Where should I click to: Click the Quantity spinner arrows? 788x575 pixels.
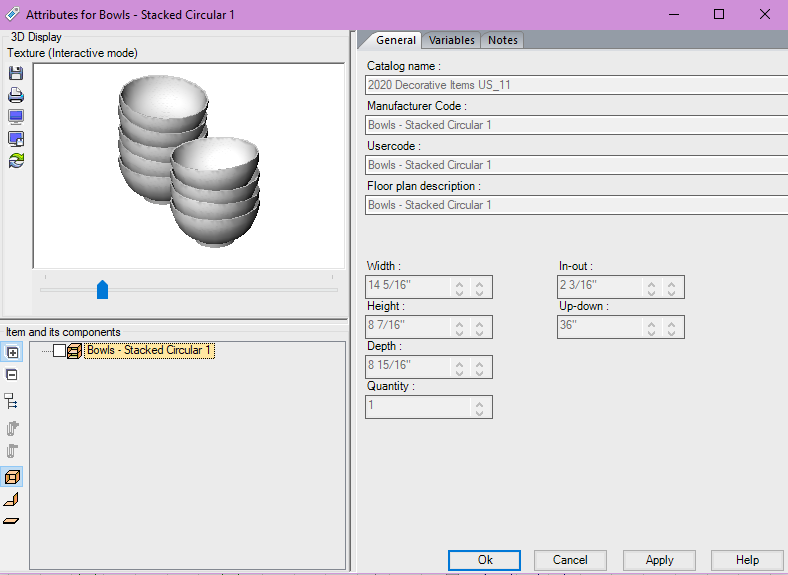[x=479, y=408]
